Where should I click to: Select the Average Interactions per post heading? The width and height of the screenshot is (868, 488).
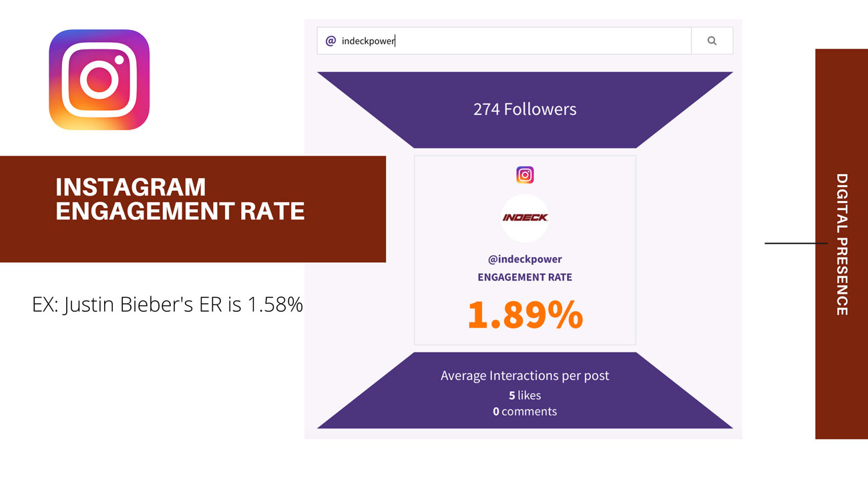pyautogui.click(x=525, y=376)
